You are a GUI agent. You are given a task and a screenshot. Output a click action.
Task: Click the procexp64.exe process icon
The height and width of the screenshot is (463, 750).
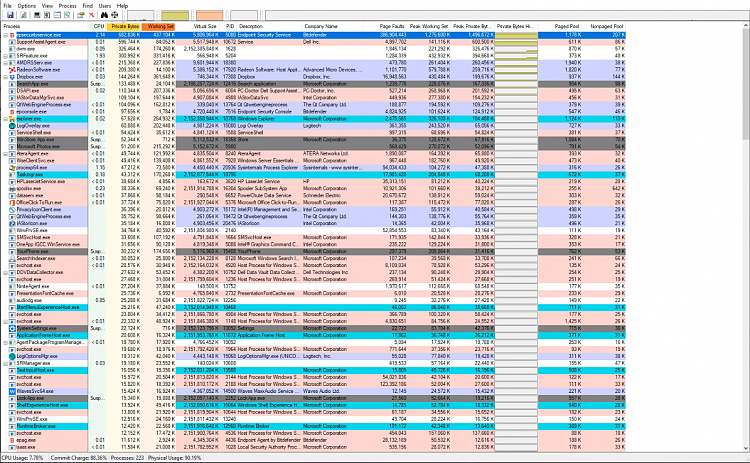(x=12, y=168)
